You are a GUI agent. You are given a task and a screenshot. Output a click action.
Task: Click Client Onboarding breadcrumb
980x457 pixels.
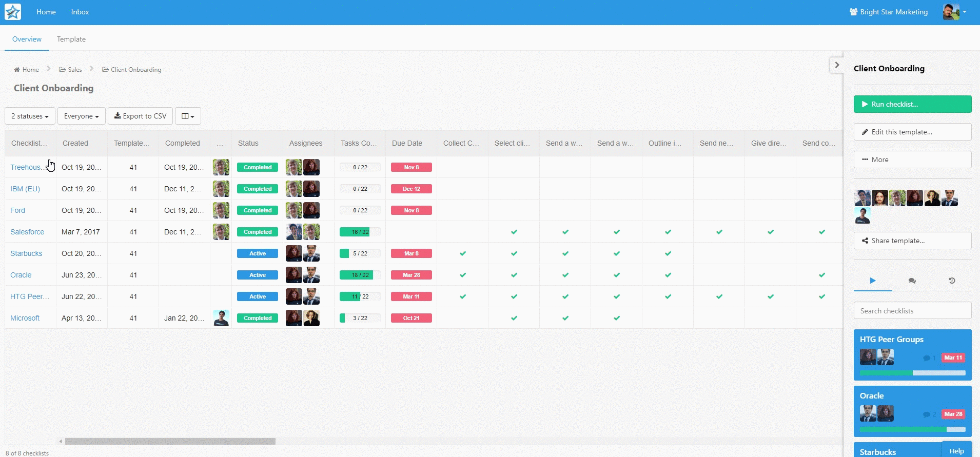[131, 70]
